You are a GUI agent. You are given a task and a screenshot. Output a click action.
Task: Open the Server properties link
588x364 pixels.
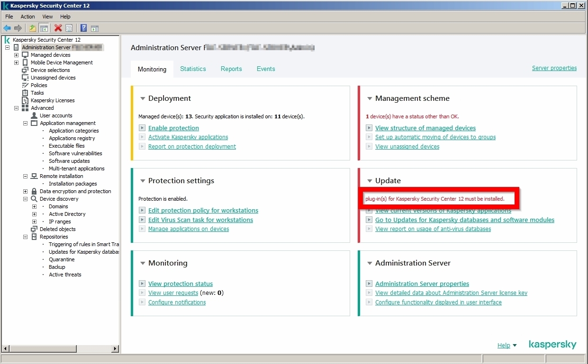[x=554, y=68]
